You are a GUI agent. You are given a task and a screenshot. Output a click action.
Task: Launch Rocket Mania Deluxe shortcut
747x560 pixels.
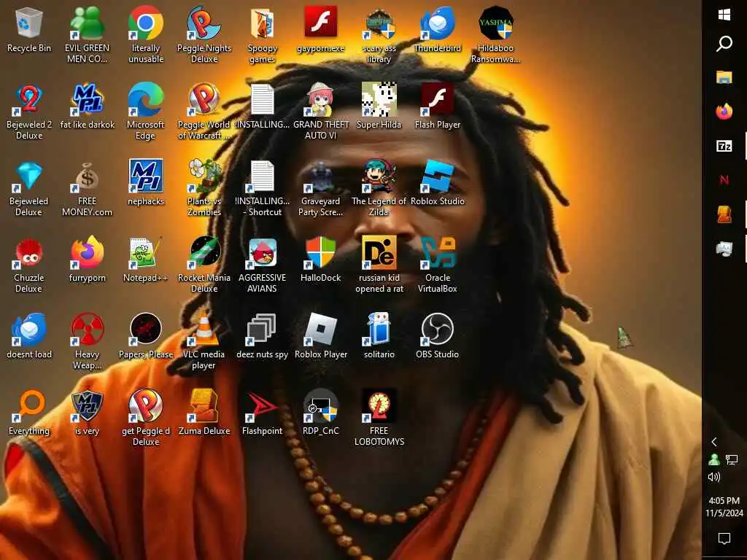[204, 253]
